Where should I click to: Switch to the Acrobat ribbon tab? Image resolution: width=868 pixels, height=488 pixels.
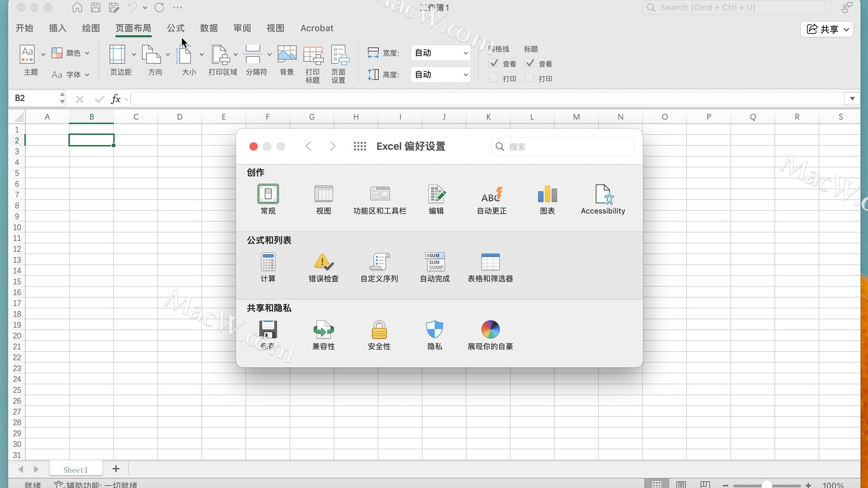click(x=317, y=28)
